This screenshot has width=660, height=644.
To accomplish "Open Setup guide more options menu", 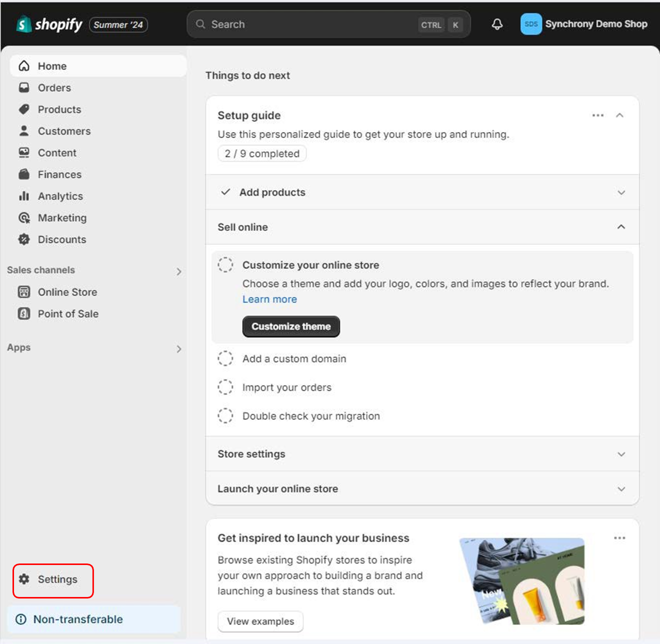I will coord(598,115).
